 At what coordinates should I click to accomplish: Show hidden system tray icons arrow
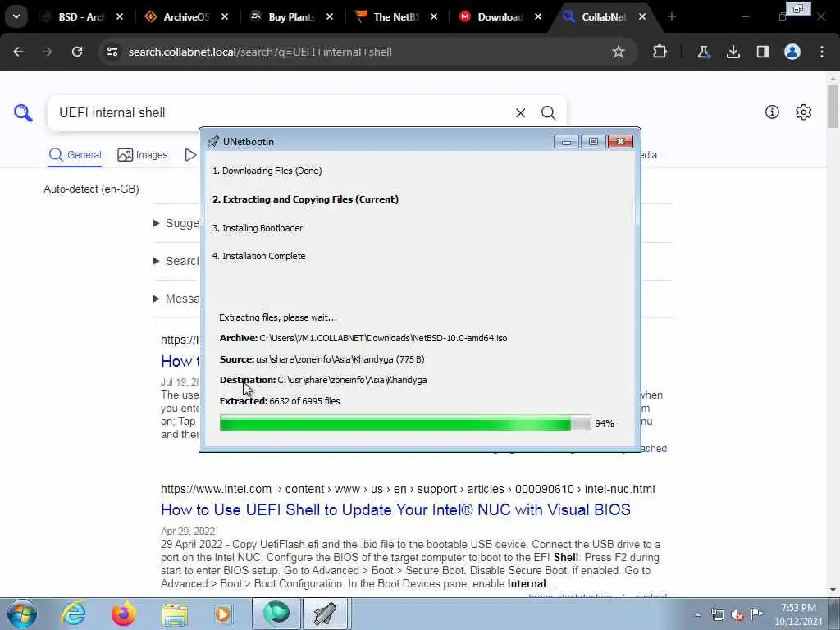(697, 614)
